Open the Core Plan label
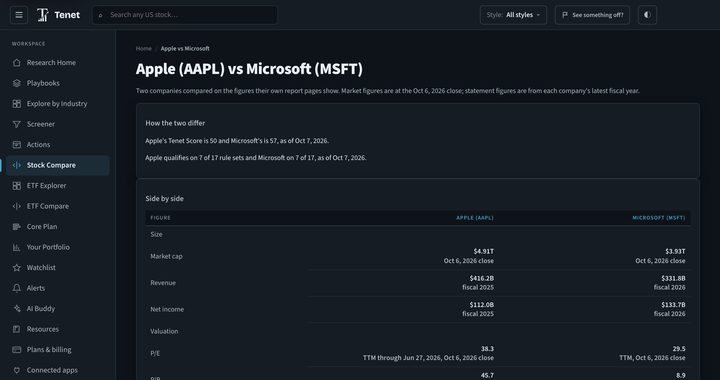This screenshot has width=720, height=380. point(42,227)
